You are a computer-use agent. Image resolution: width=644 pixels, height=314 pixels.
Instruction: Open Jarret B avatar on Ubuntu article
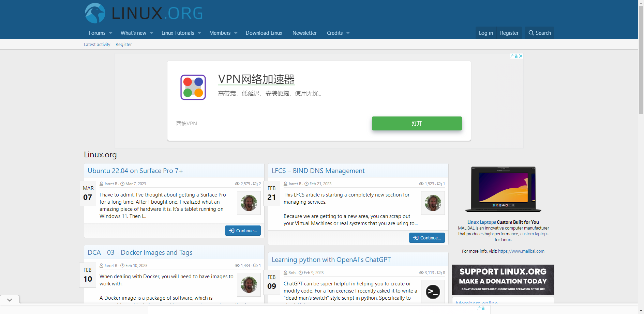pyautogui.click(x=249, y=203)
